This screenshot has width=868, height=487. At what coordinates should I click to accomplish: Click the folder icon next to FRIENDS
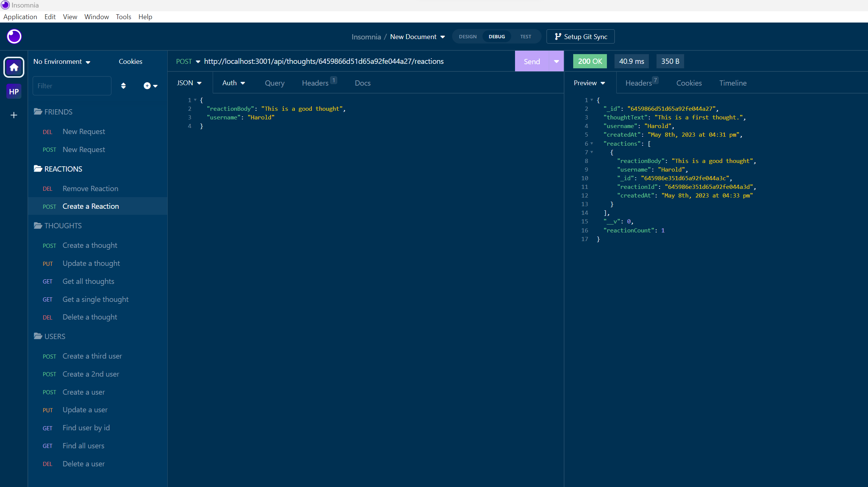(38, 112)
